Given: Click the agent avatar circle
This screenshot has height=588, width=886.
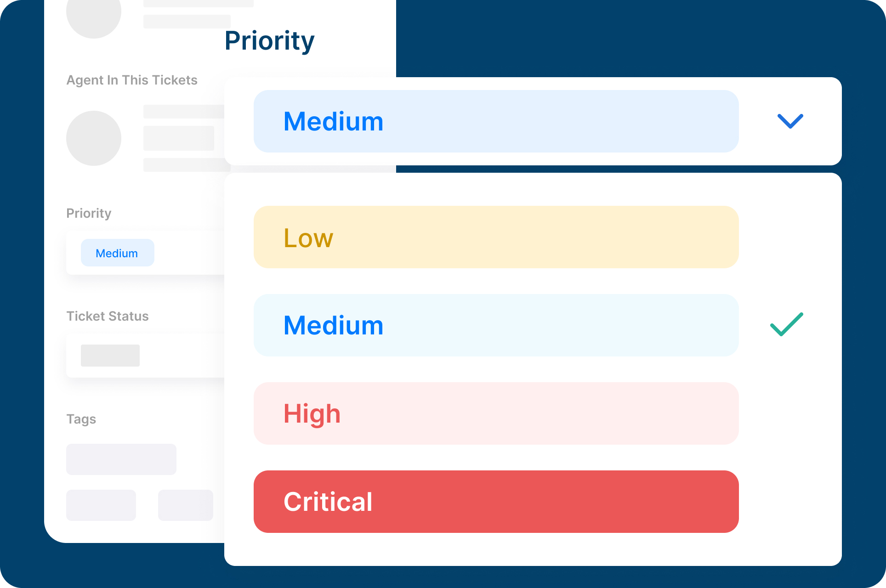Looking at the screenshot, I should (94, 138).
